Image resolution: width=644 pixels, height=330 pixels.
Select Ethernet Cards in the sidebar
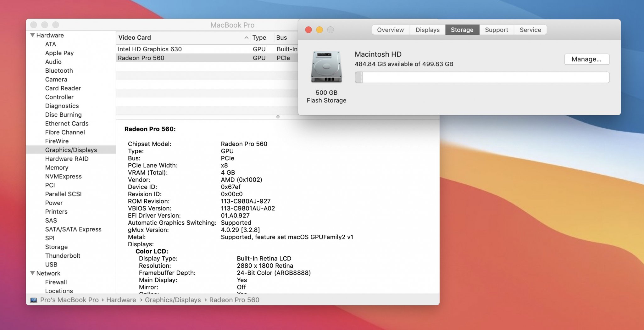pyautogui.click(x=67, y=123)
